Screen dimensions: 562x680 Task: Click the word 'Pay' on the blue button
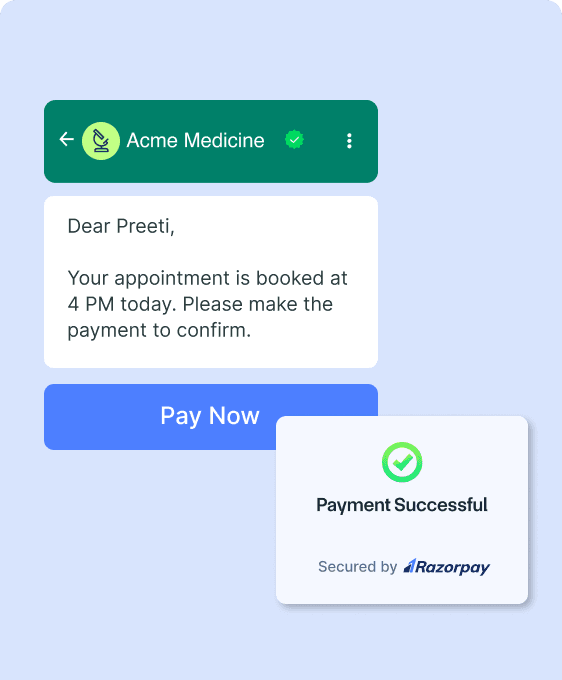coord(181,416)
